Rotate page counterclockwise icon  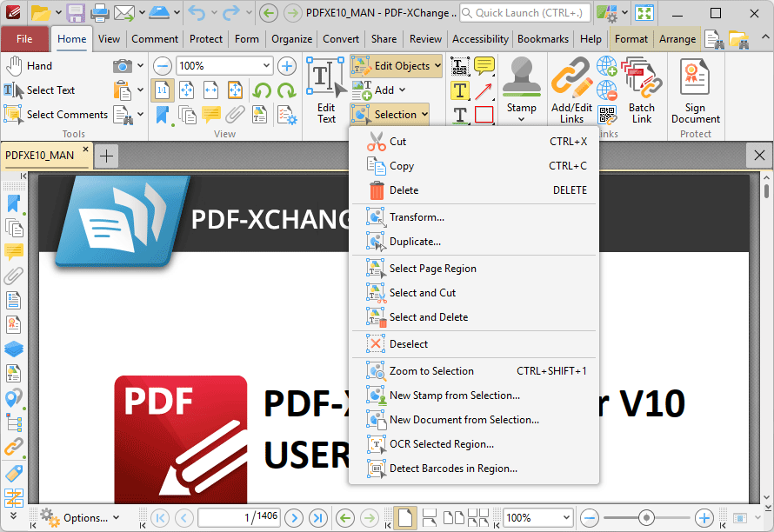[262, 90]
